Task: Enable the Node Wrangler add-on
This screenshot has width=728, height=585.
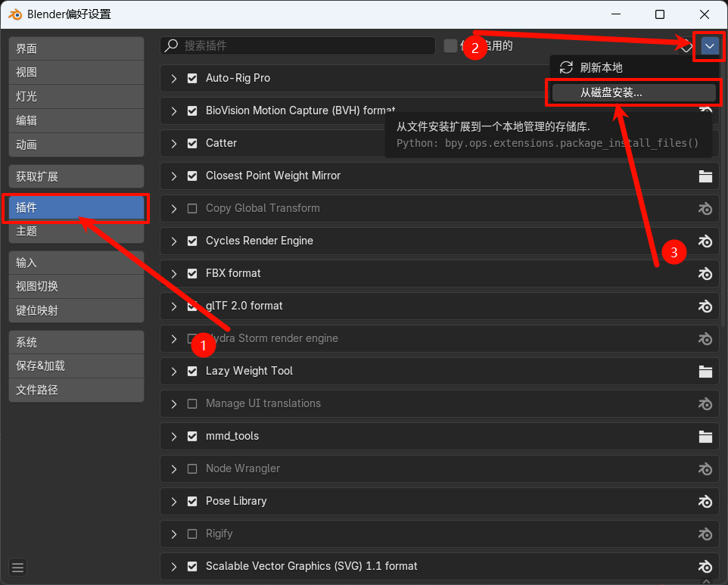Action: click(192, 468)
